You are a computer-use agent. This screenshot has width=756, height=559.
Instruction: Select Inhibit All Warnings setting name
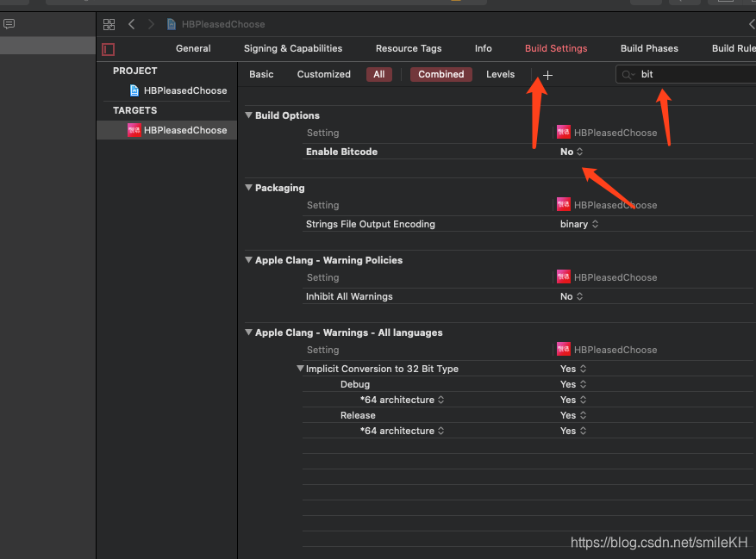(x=349, y=296)
